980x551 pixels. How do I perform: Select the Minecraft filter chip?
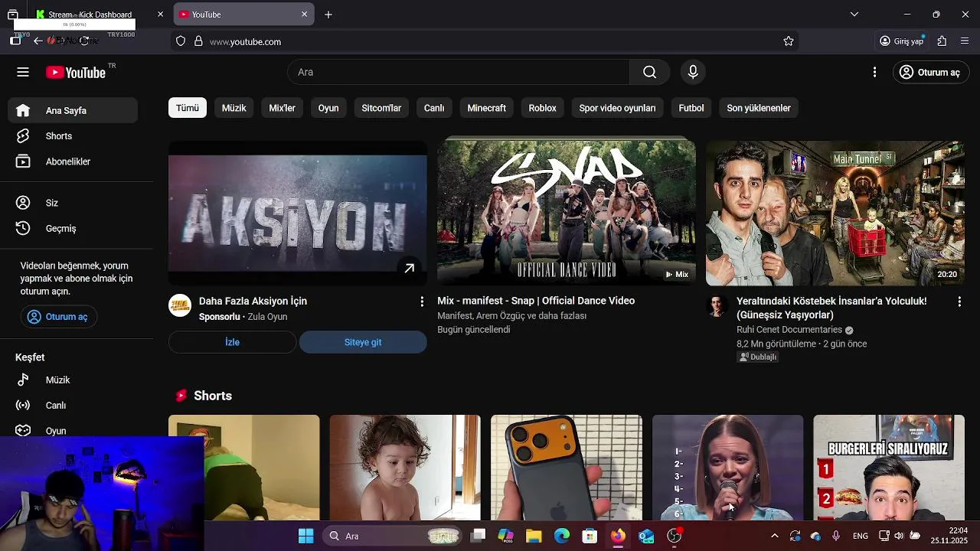point(487,108)
